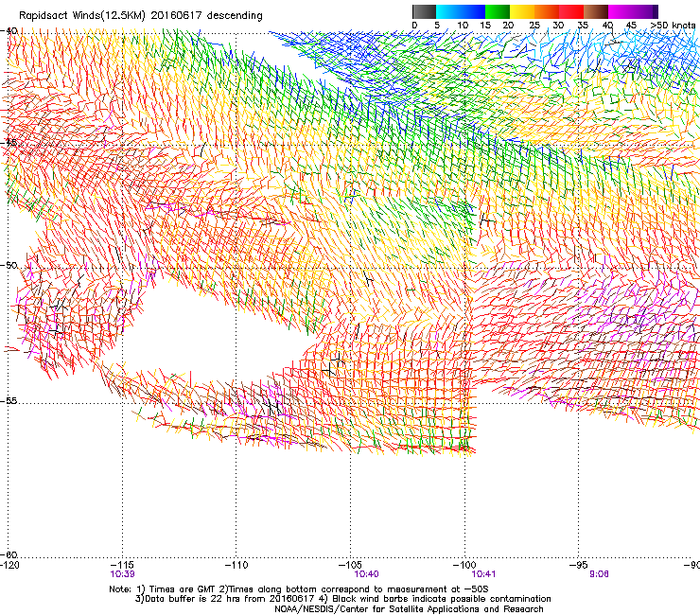This screenshot has height=615, width=700.
Task: Select the gray 0-5 knots legend segment
Action: click(425, 11)
